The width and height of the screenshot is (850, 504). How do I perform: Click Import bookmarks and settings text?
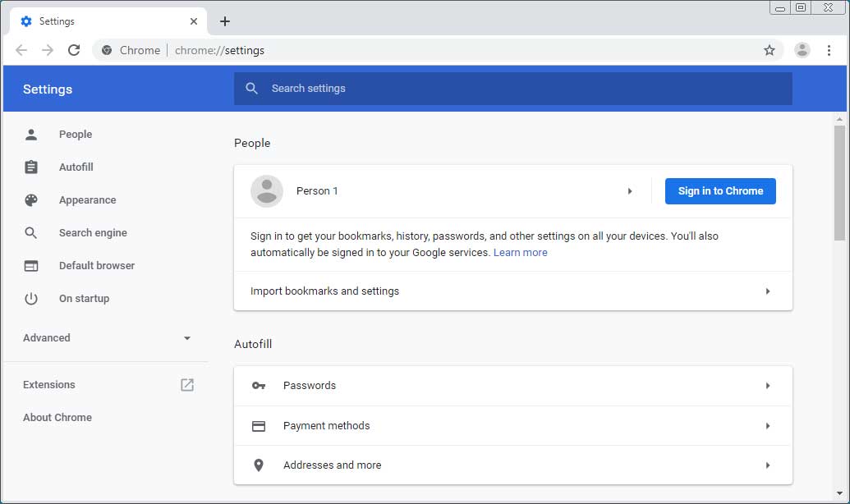point(324,291)
